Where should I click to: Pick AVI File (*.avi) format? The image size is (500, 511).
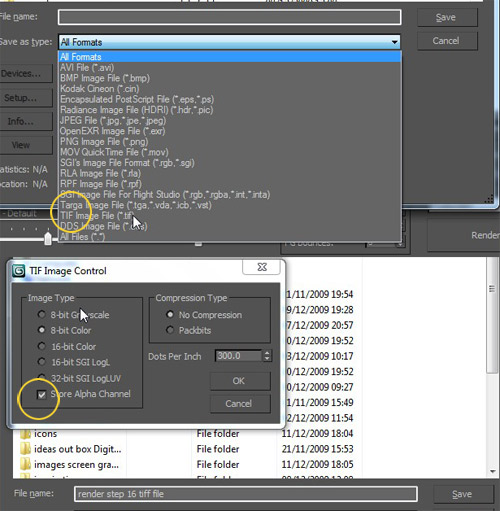click(230, 67)
